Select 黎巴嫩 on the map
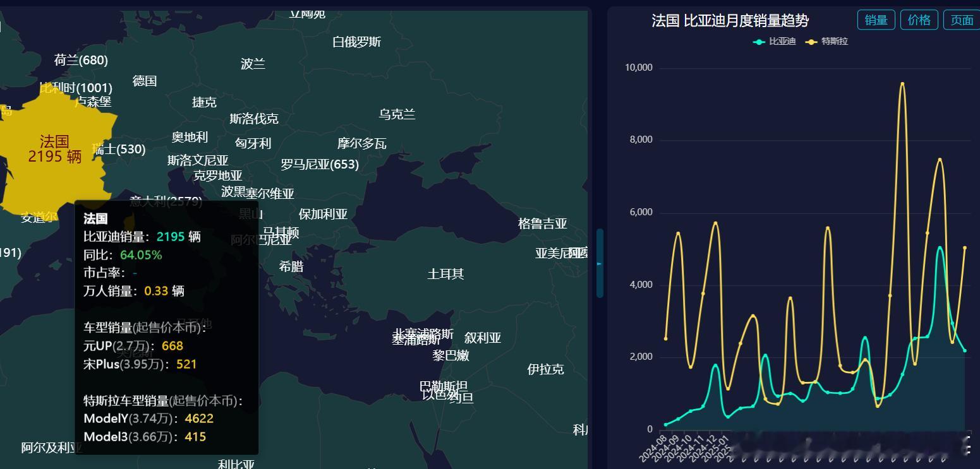The image size is (980, 469). click(451, 355)
